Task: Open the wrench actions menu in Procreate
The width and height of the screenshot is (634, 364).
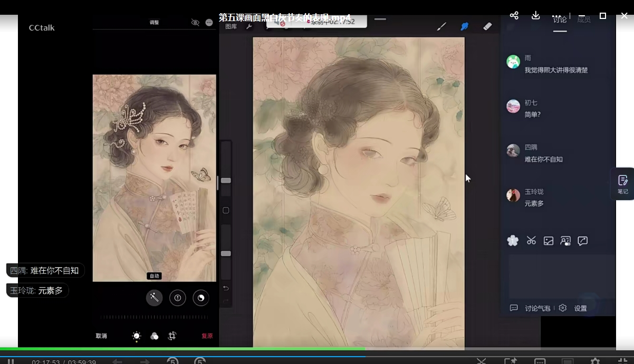Action: [249, 26]
